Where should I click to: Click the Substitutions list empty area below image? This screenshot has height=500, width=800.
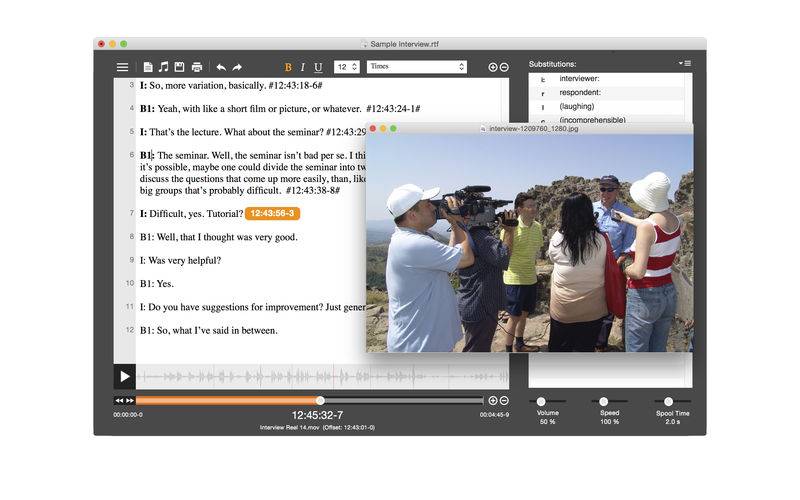pyautogui.click(x=610, y=370)
